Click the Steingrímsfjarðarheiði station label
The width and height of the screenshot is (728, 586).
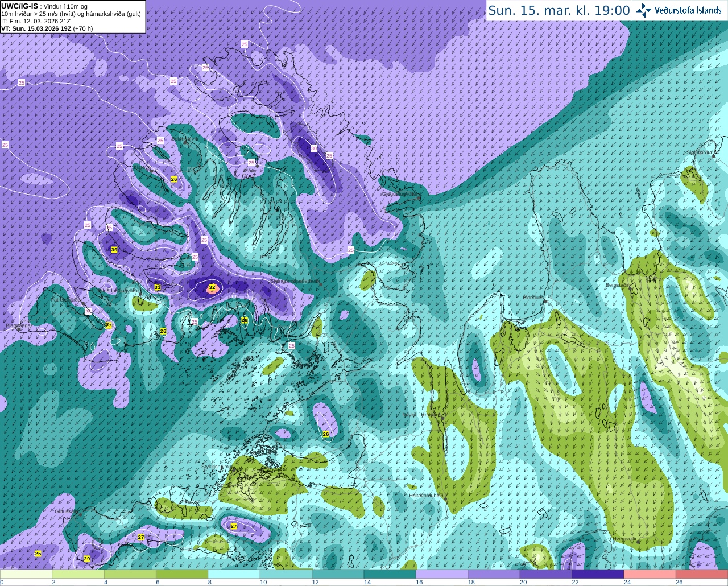pyautogui.click(x=295, y=280)
